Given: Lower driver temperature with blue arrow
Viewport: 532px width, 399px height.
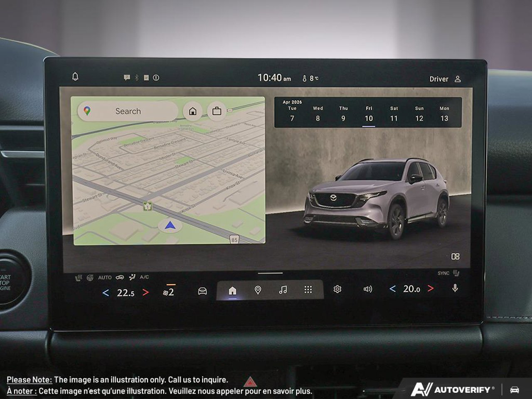Looking at the screenshot, I should click(x=106, y=293).
